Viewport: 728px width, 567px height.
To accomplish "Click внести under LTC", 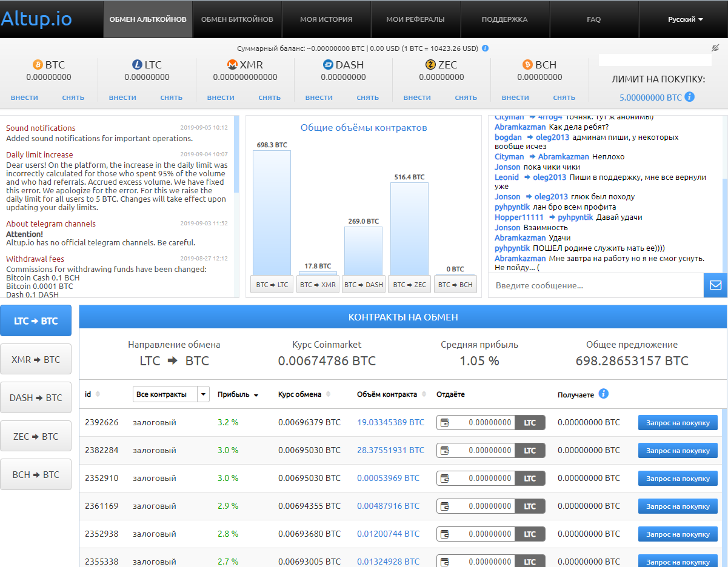I will pyautogui.click(x=122, y=98).
